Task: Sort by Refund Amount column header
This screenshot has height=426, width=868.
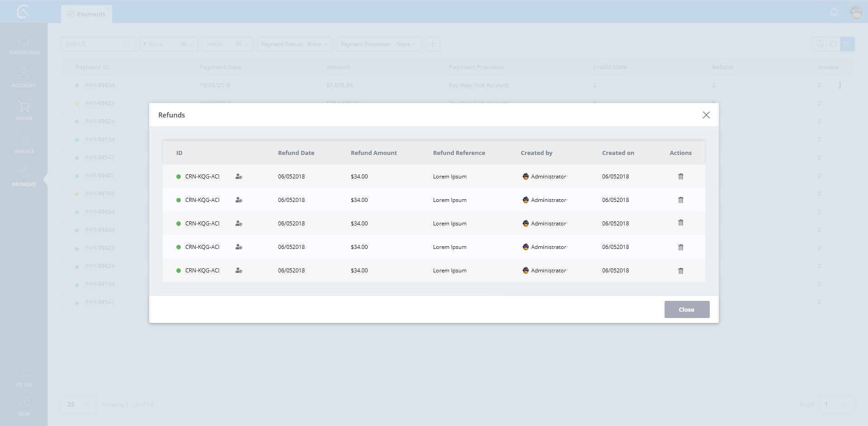Action: 373,153
